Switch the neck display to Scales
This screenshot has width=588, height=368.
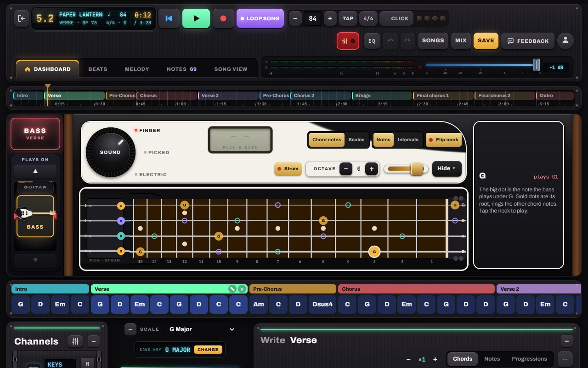[x=356, y=140]
